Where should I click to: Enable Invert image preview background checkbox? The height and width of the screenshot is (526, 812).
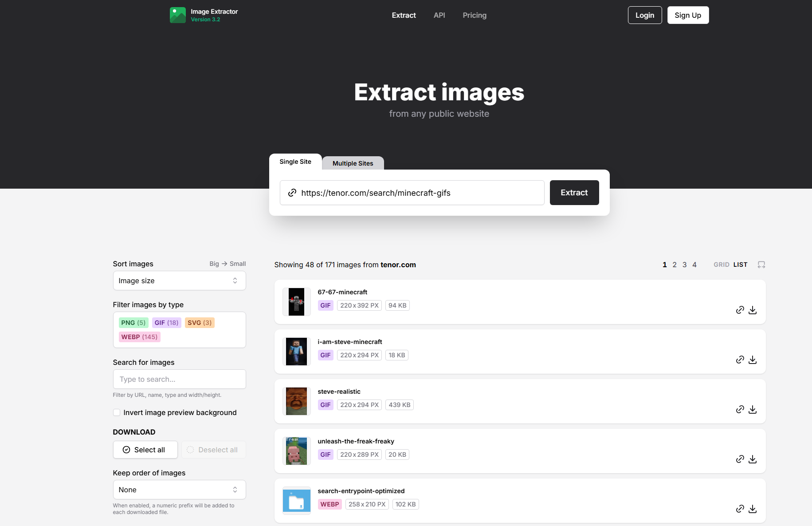(x=117, y=412)
